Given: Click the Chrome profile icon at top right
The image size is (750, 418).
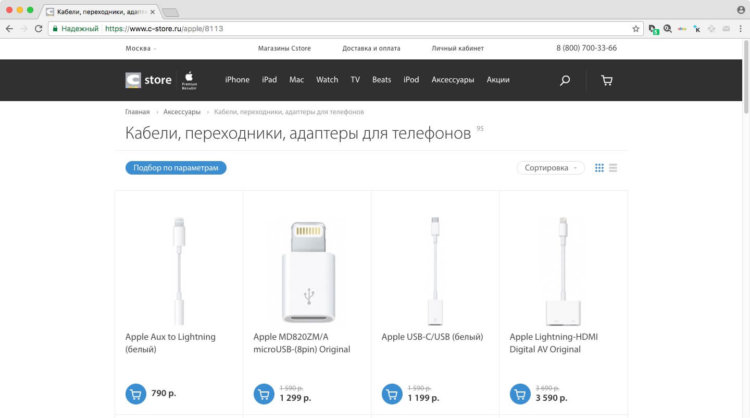Looking at the screenshot, I should (741, 10).
